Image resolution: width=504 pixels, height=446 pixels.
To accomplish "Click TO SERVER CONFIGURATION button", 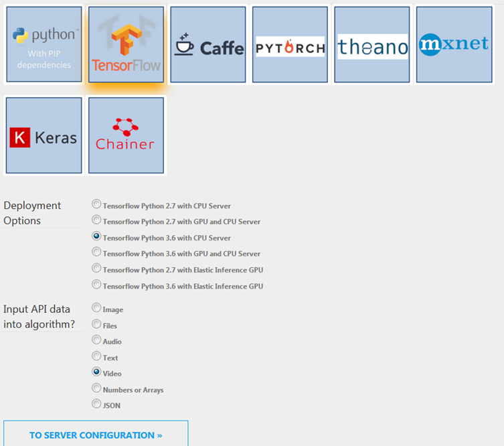I will click(x=96, y=433).
